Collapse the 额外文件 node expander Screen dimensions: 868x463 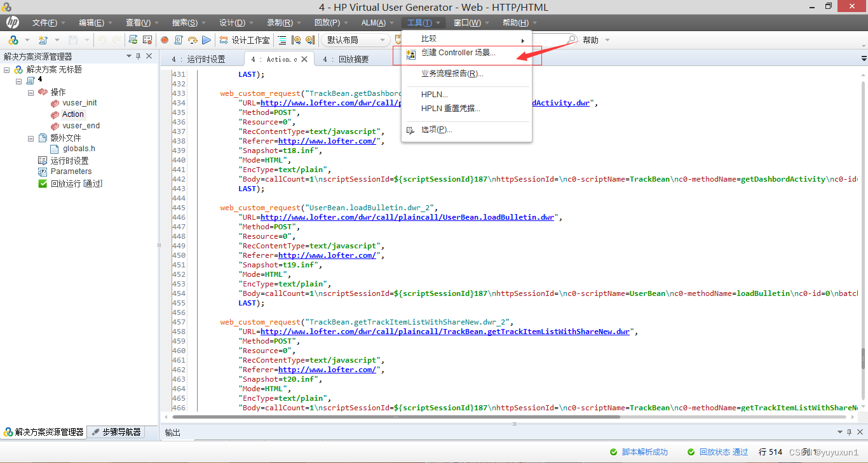click(31, 138)
